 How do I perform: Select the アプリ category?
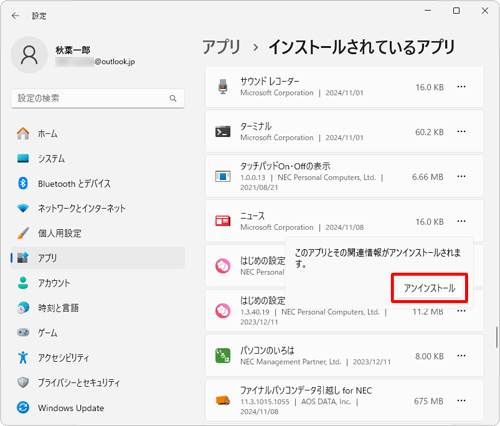click(98, 258)
